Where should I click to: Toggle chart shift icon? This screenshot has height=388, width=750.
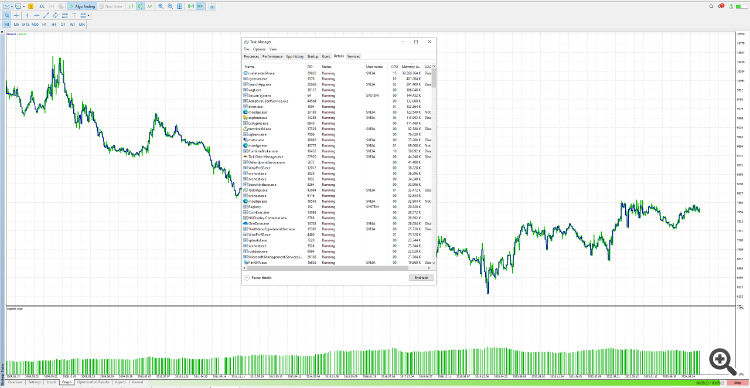coord(200,6)
